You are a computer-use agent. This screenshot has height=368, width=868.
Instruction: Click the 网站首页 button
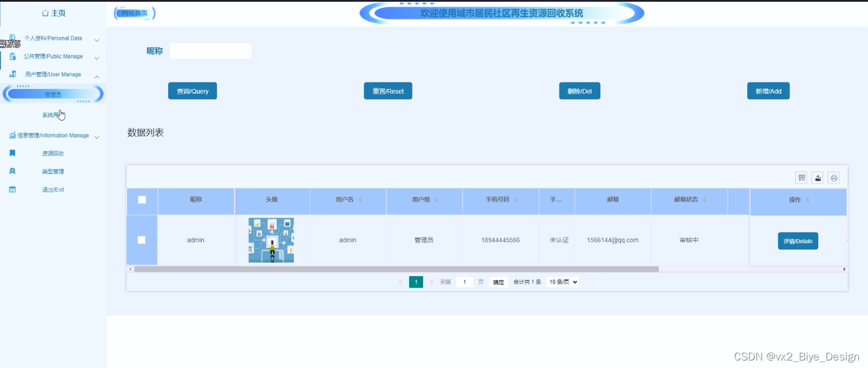coord(135,13)
